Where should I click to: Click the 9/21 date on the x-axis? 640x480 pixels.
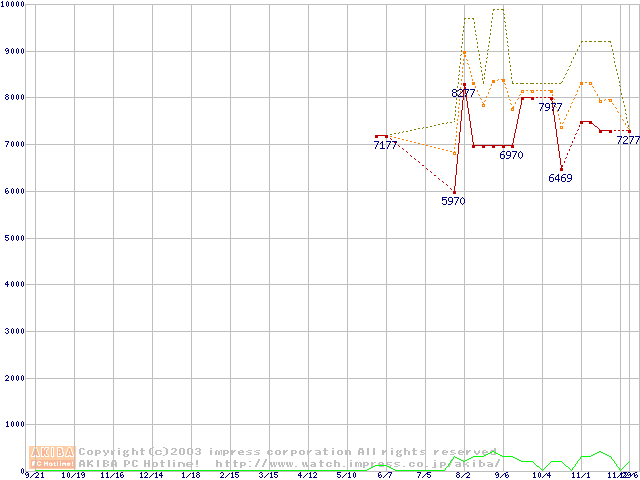35,476
